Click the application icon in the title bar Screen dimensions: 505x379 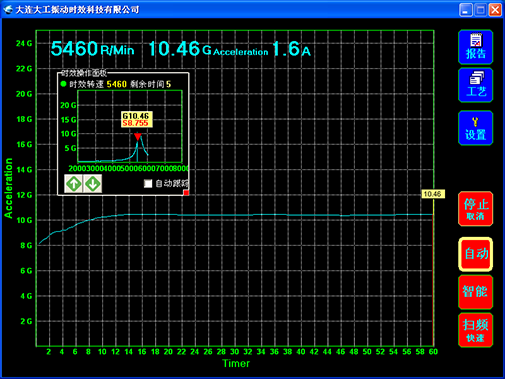click(8, 9)
